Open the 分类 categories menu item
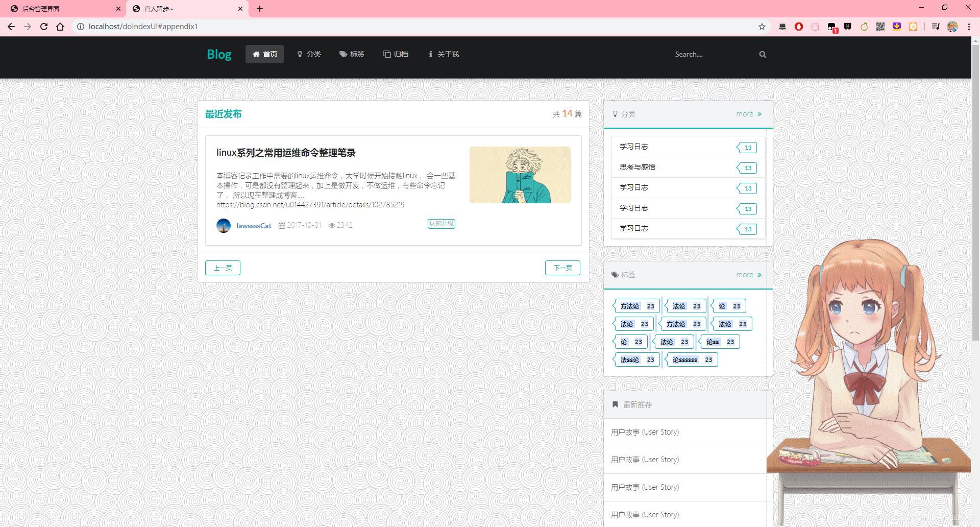 click(309, 54)
